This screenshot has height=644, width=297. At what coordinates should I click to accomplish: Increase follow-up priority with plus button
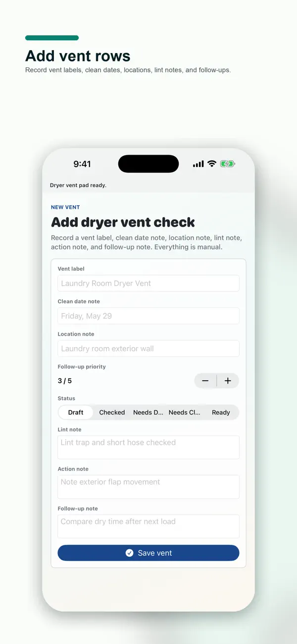point(228,381)
